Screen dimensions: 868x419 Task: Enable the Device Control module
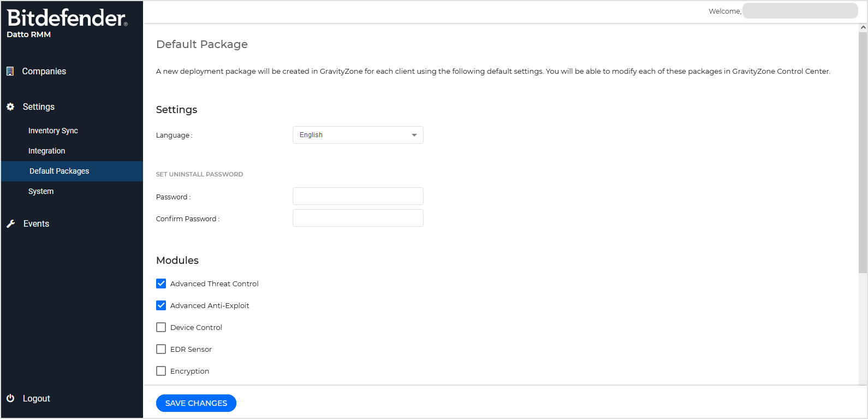point(161,327)
